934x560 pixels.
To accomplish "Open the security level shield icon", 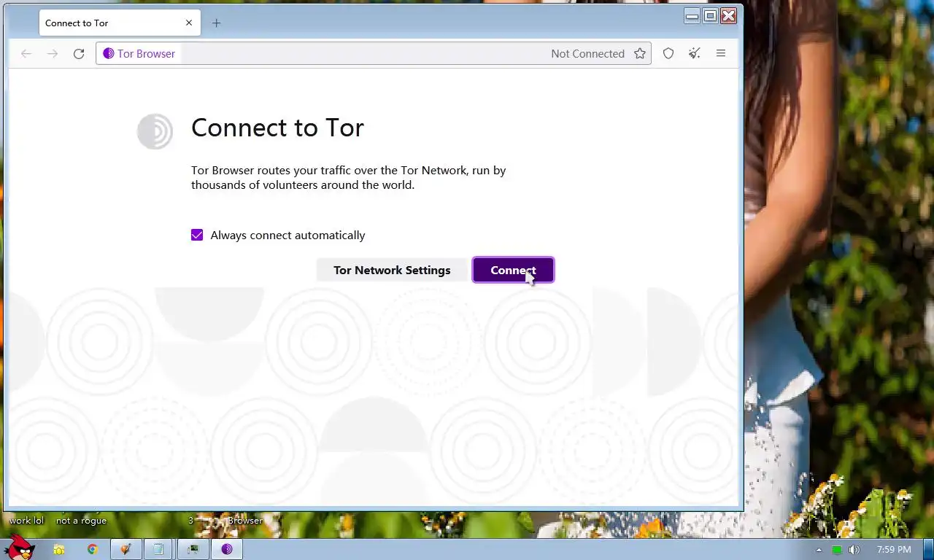I will point(668,53).
